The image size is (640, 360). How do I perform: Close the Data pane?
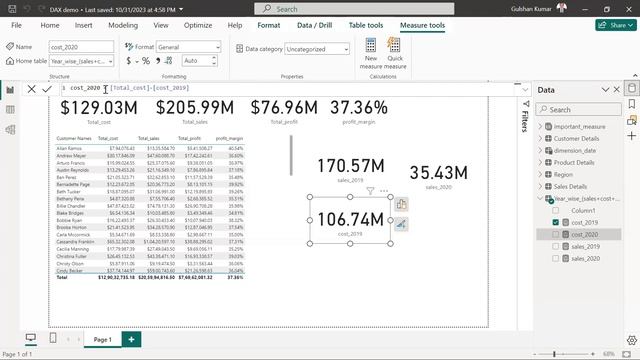[617, 90]
